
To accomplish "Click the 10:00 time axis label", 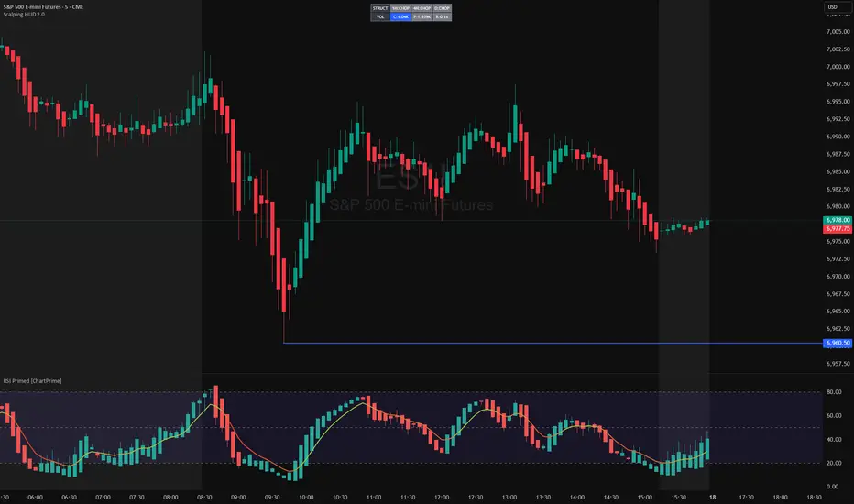I will pos(306,497).
